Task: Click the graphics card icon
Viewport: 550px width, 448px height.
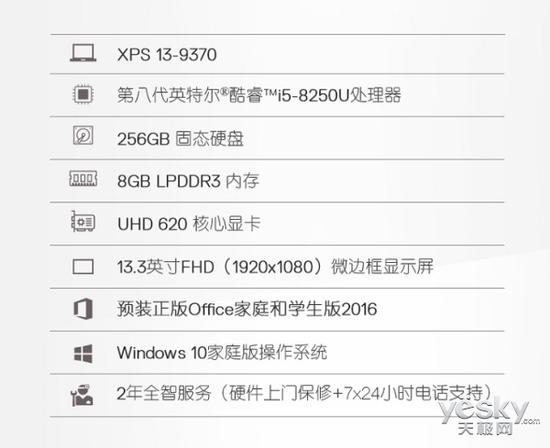Action: [83, 221]
